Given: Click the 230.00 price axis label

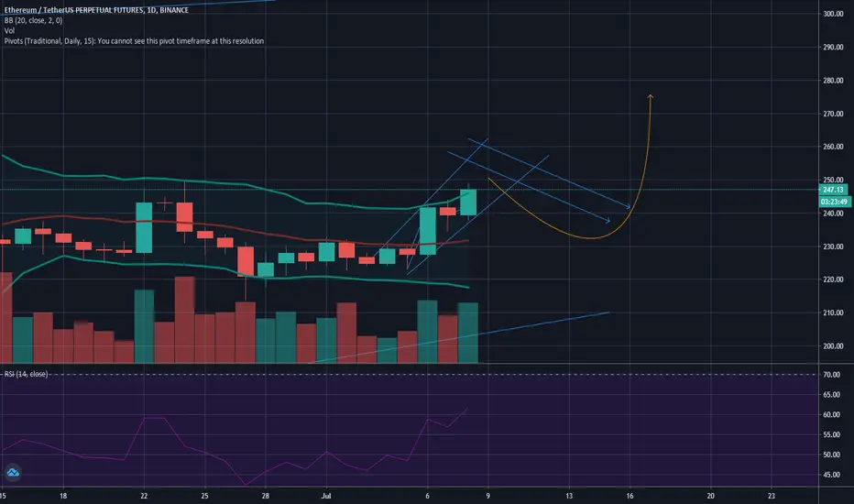Looking at the screenshot, I should [833, 247].
